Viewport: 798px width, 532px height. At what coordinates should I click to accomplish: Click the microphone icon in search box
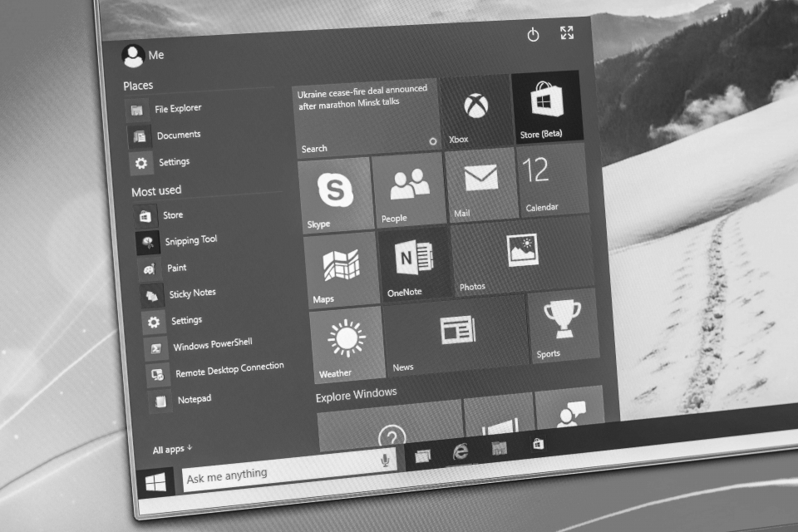click(x=385, y=461)
